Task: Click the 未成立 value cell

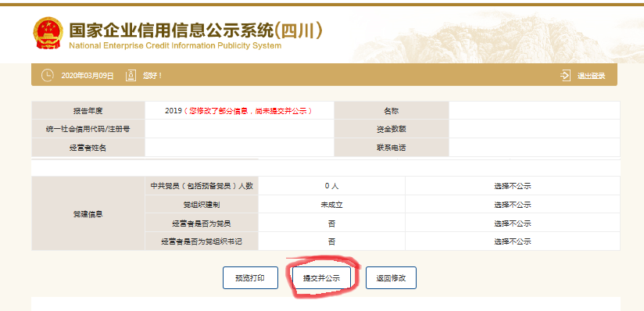Action: point(332,205)
